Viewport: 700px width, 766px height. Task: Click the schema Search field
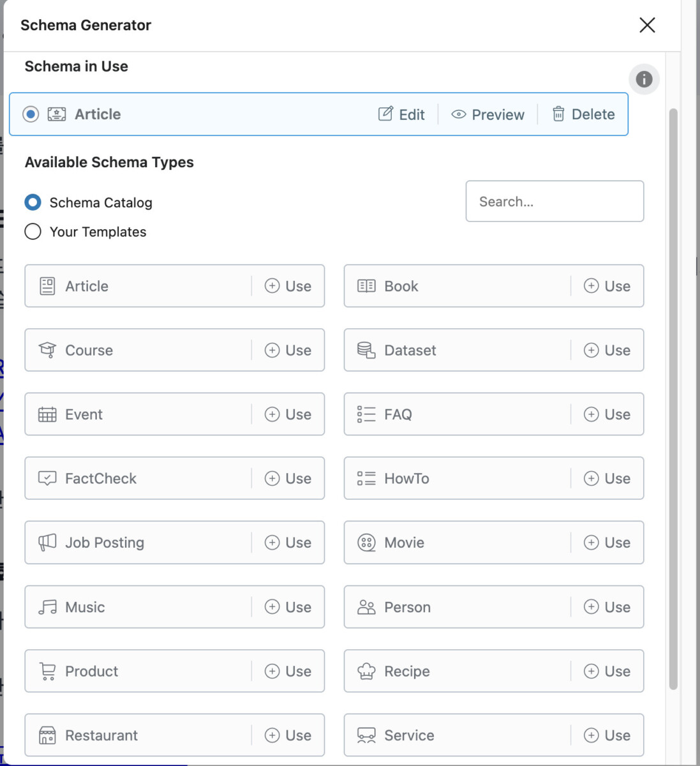coord(555,201)
